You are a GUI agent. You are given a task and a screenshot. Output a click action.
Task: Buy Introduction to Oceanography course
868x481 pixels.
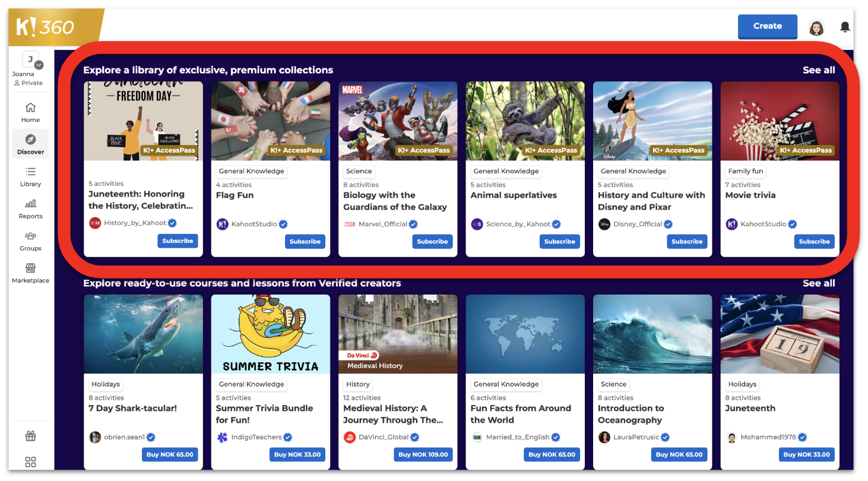[x=679, y=455]
